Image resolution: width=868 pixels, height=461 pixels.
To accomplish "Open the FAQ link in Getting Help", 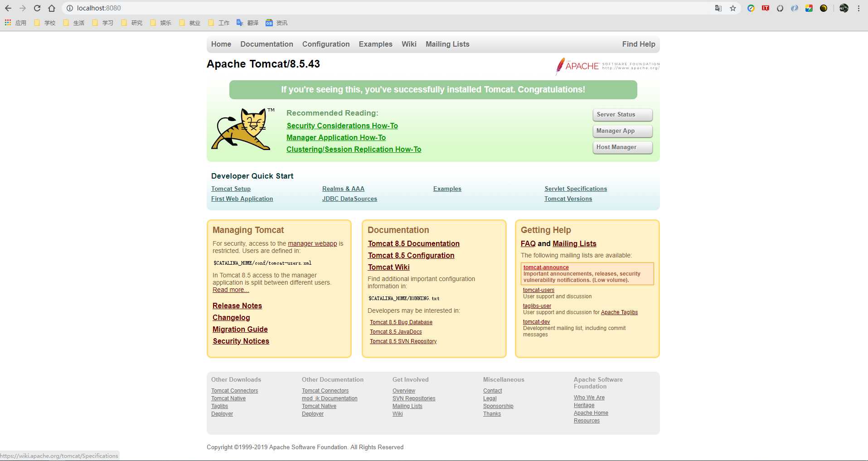I will [x=528, y=244].
